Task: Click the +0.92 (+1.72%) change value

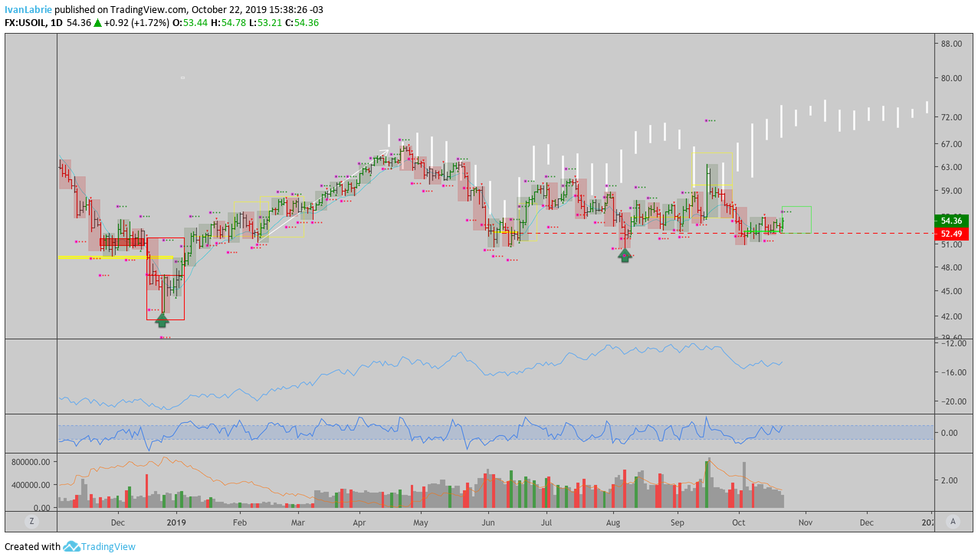Action: point(136,23)
